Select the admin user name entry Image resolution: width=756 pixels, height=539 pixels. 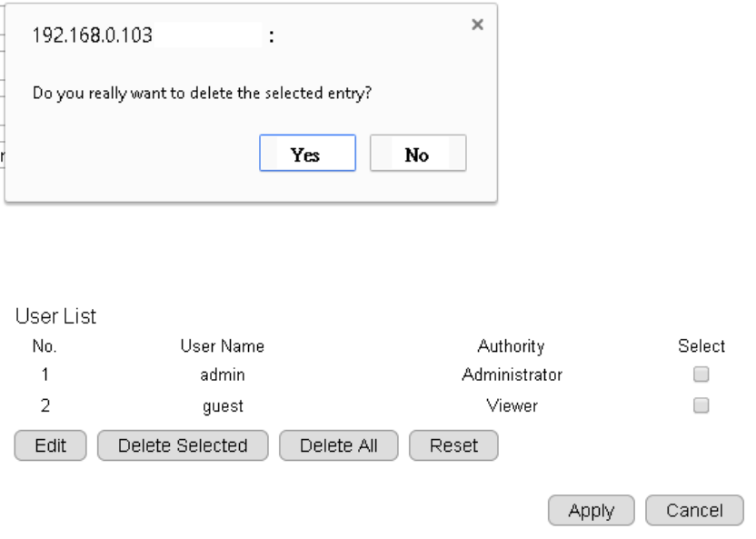[x=223, y=374]
